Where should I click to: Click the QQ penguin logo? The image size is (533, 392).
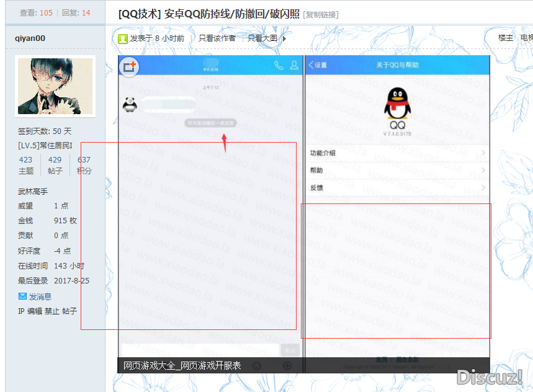click(x=397, y=104)
